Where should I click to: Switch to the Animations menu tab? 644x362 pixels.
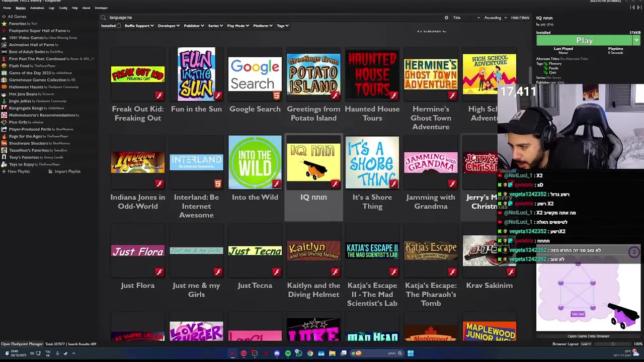[x=37, y=8]
